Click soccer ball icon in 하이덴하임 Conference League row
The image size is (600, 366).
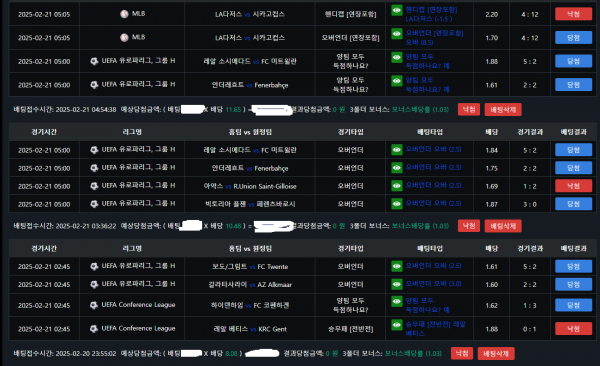pyautogui.click(x=94, y=305)
